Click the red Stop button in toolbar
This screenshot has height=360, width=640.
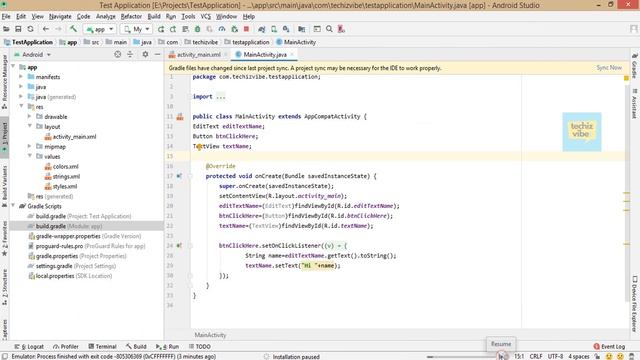tap(246, 29)
